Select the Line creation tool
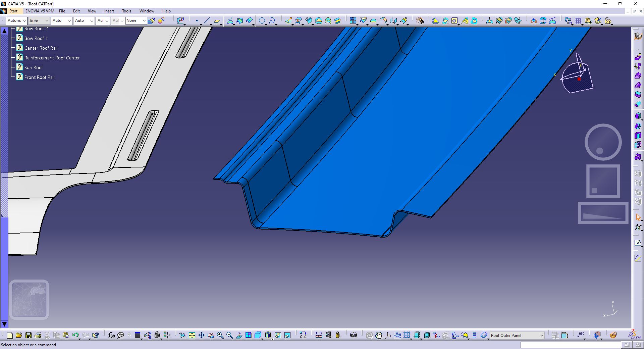Viewport: 644px width, 349px height. [x=207, y=21]
